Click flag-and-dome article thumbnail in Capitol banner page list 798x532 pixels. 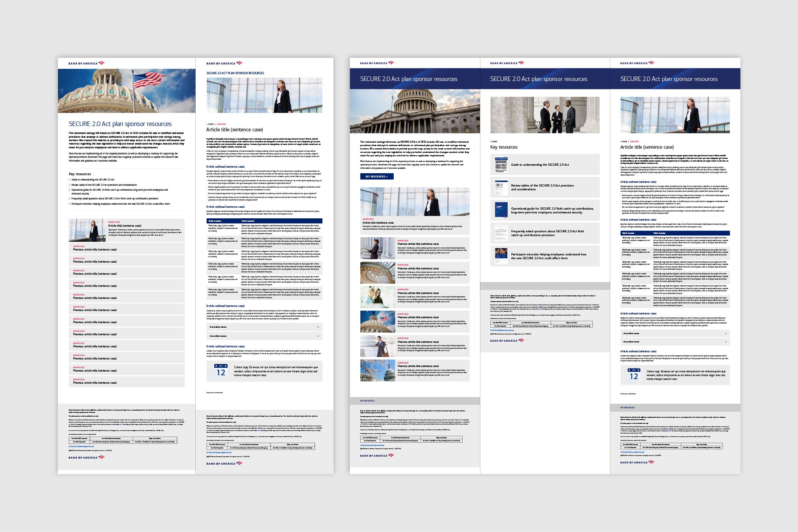[x=378, y=322]
